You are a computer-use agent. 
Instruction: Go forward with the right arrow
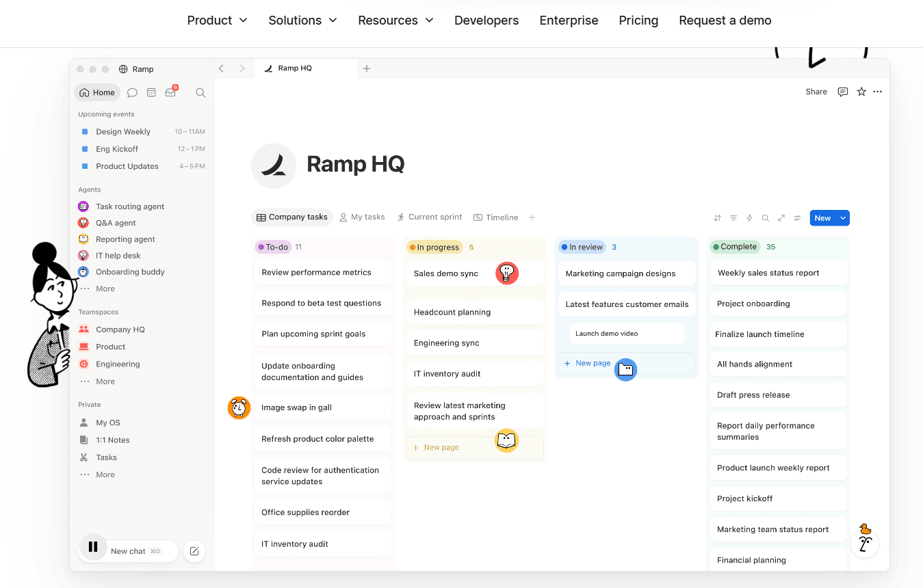(242, 68)
